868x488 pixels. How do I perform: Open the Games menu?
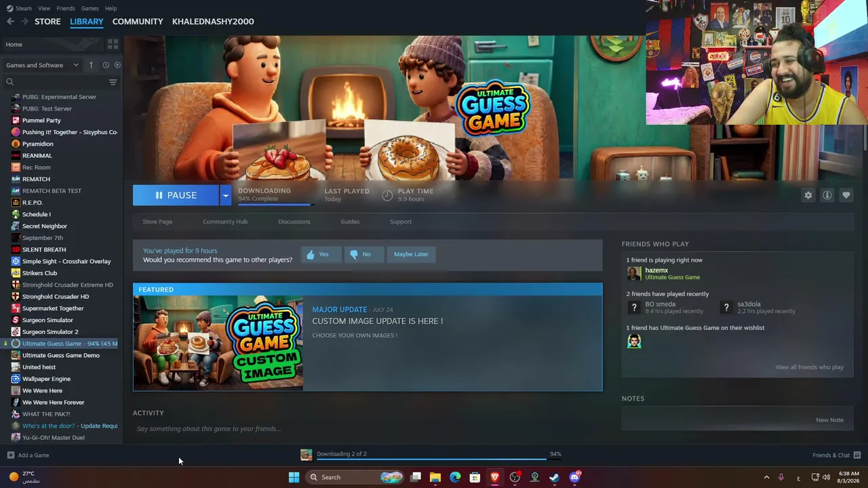(90, 8)
